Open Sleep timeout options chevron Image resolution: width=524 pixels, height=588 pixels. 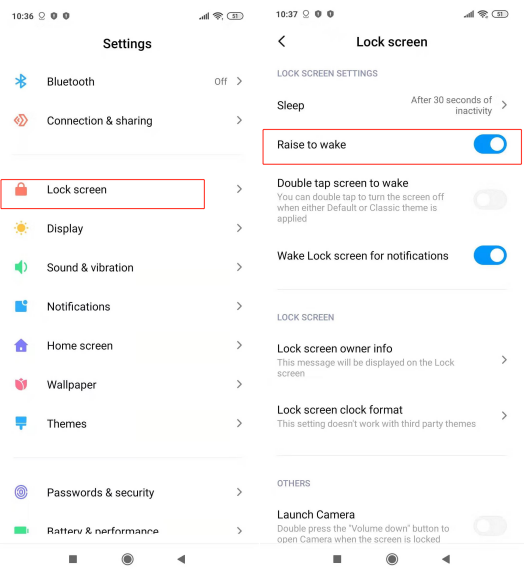point(504,105)
